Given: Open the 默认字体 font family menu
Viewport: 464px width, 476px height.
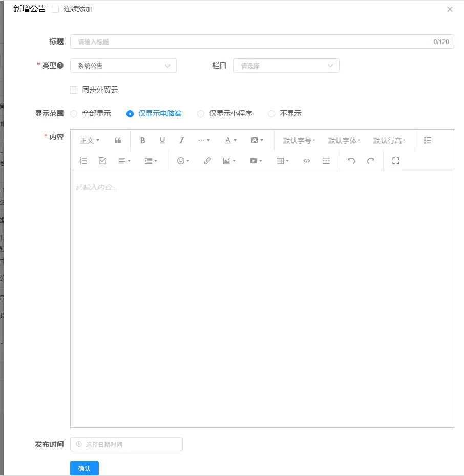Looking at the screenshot, I should (344, 140).
